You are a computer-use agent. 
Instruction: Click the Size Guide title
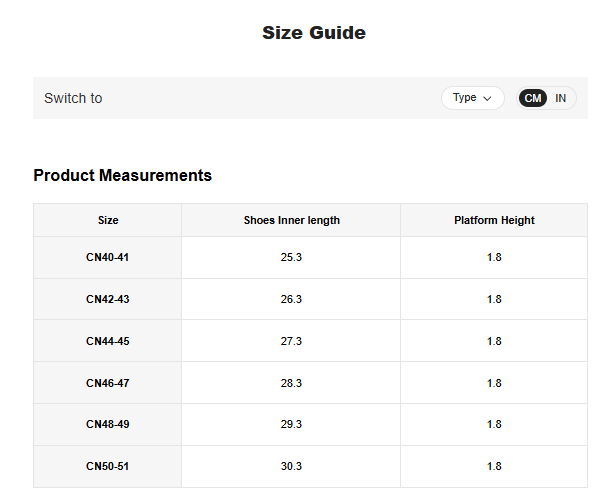314,33
